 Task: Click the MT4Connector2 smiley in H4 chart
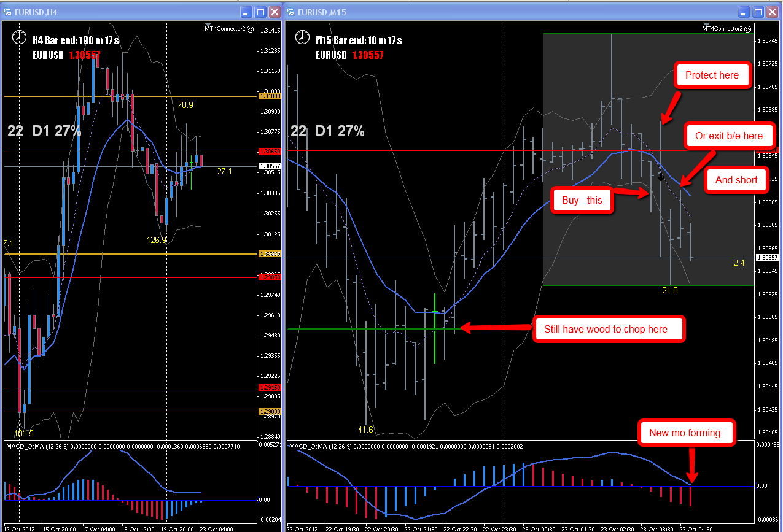pos(251,28)
